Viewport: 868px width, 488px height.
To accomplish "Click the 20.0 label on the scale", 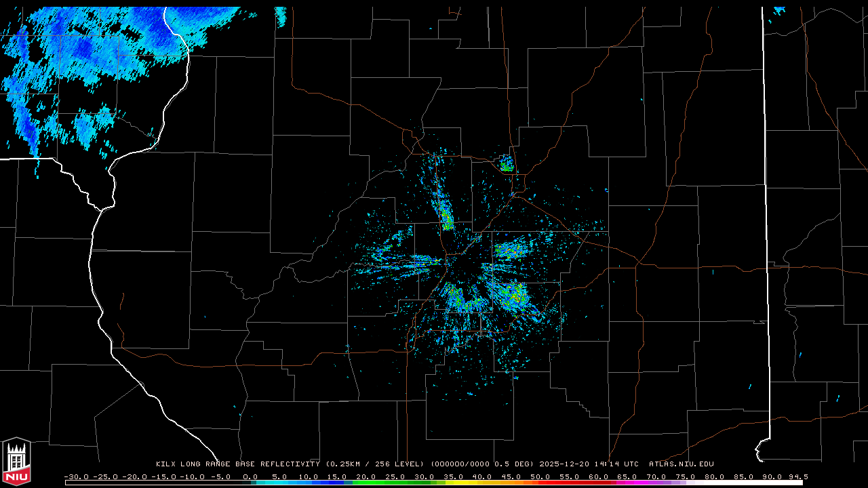I will click(366, 476).
